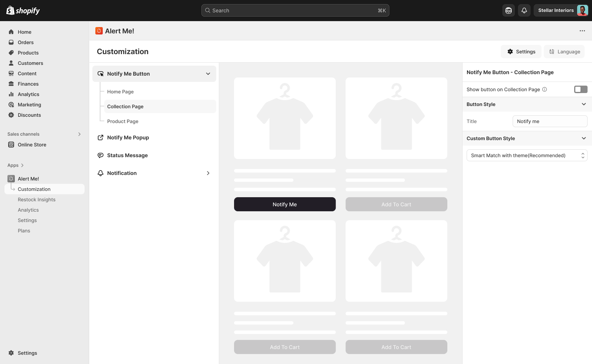Click the Products tag icon
This screenshot has width=592, height=364.
(x=11, y=53)
